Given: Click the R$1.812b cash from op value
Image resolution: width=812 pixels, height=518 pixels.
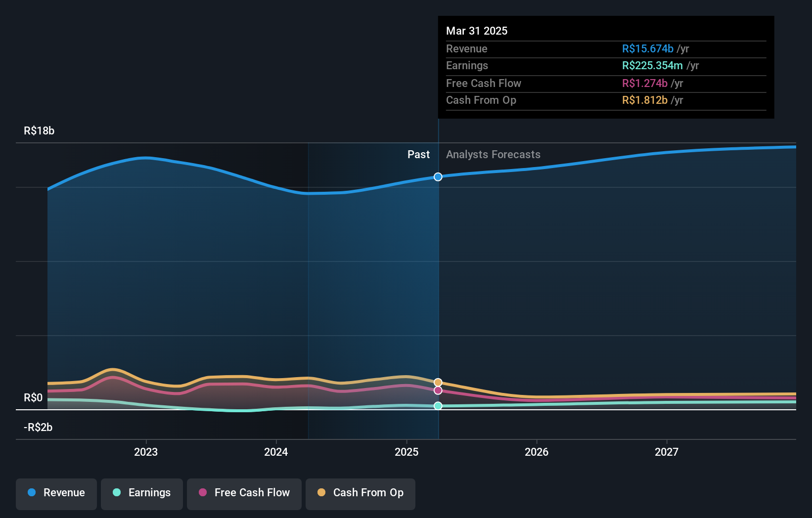Looking at the screenshot, I should (644, 100).
